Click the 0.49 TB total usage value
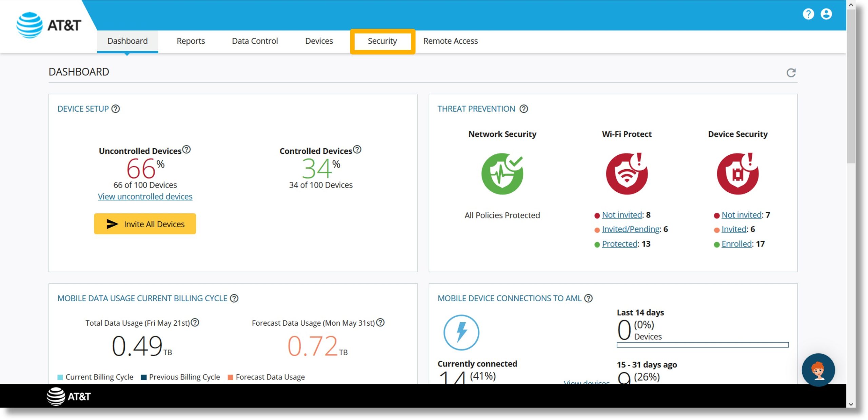 pyautogui.click(x=142, y=346)
